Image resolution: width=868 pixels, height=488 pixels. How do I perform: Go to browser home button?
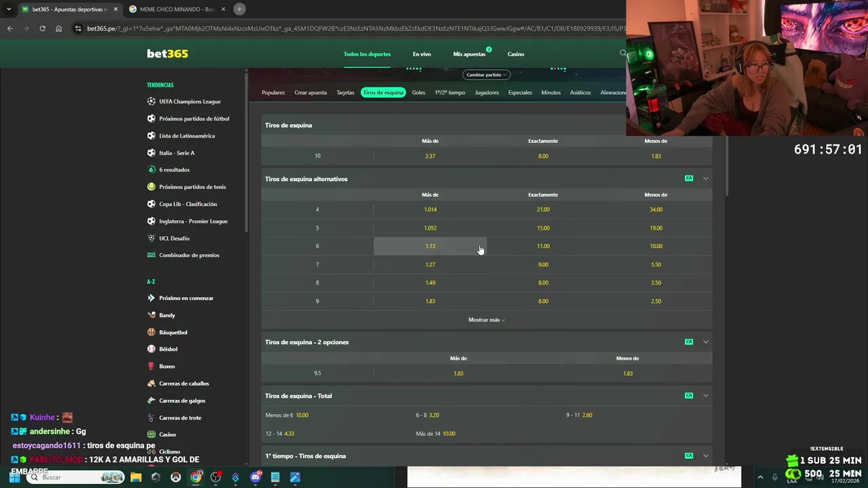point(58,28)
